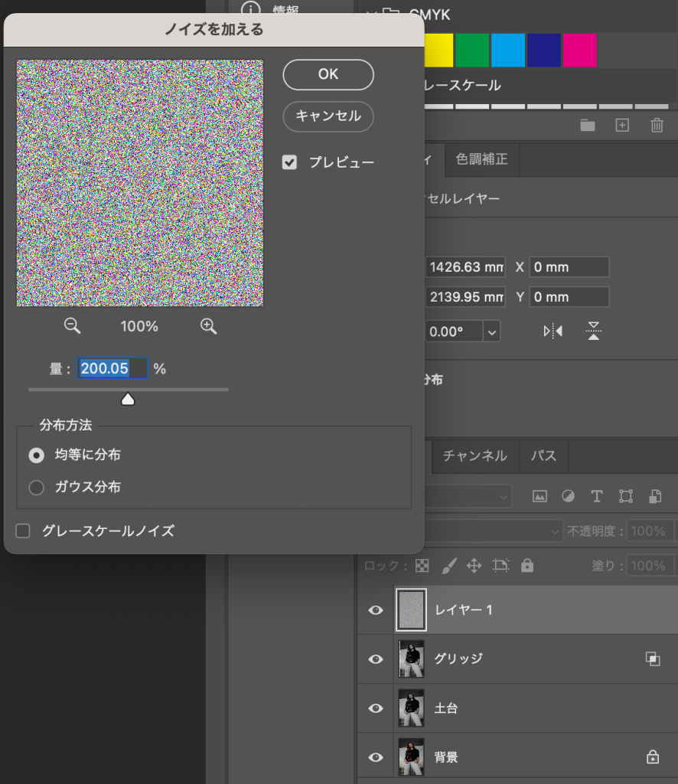Image resolution: width=678 pixels, height=784 pixels.
Task: Open the 色調補正 tab
Action: click(481, 159)
